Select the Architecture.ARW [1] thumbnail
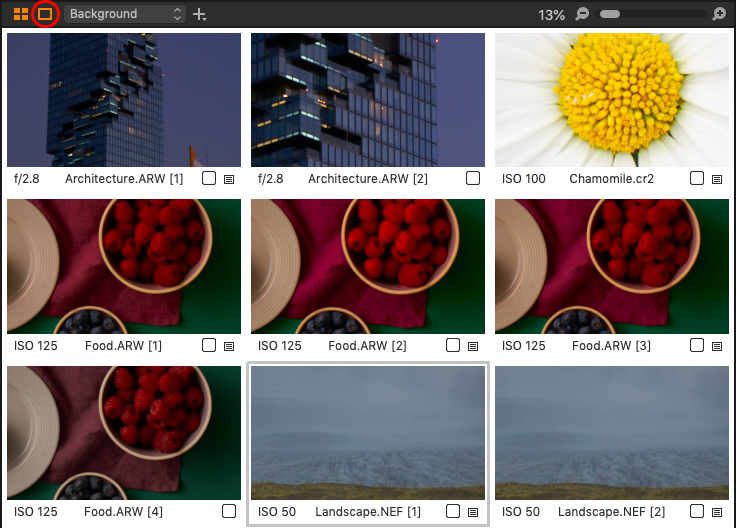Screen dimensions: 736x528 124,100
